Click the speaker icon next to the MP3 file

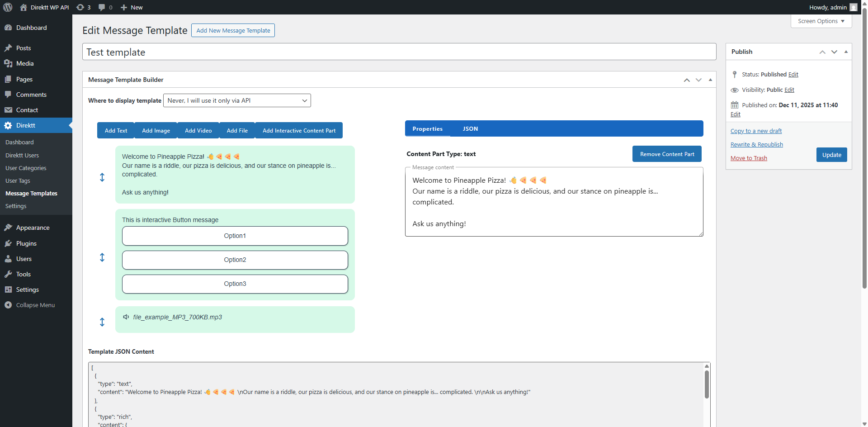(x=126, y=317)
